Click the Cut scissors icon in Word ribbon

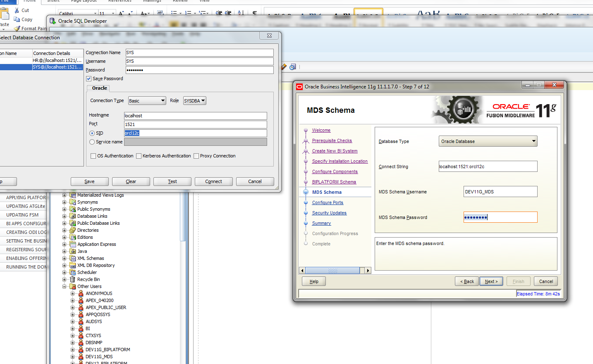17,10
